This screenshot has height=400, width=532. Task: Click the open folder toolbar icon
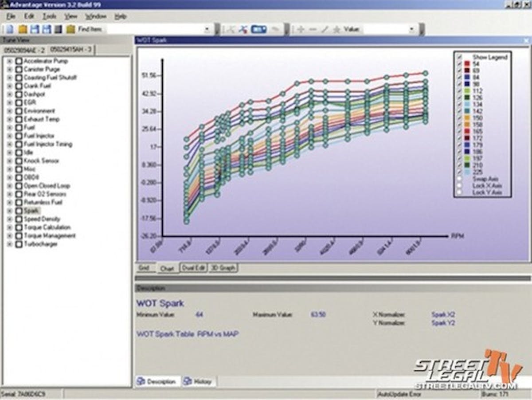click(23, 29)
